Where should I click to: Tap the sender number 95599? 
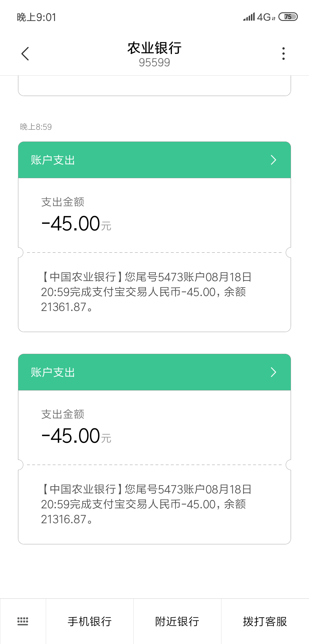click(x=154, y=62)
